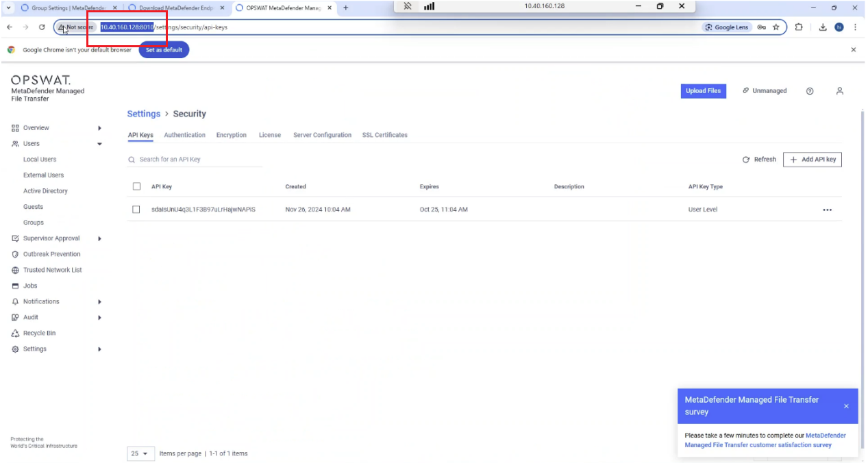
Task: Click the browser address bar URL
Action: pos(164,27)
